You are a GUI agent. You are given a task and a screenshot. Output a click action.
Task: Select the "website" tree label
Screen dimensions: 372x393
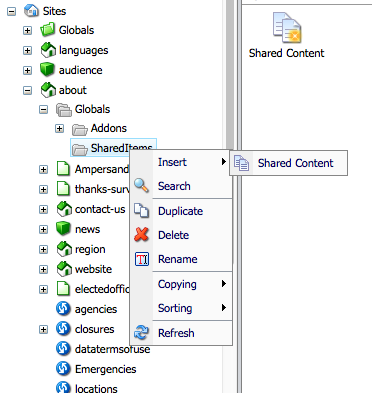pos(93,269)
